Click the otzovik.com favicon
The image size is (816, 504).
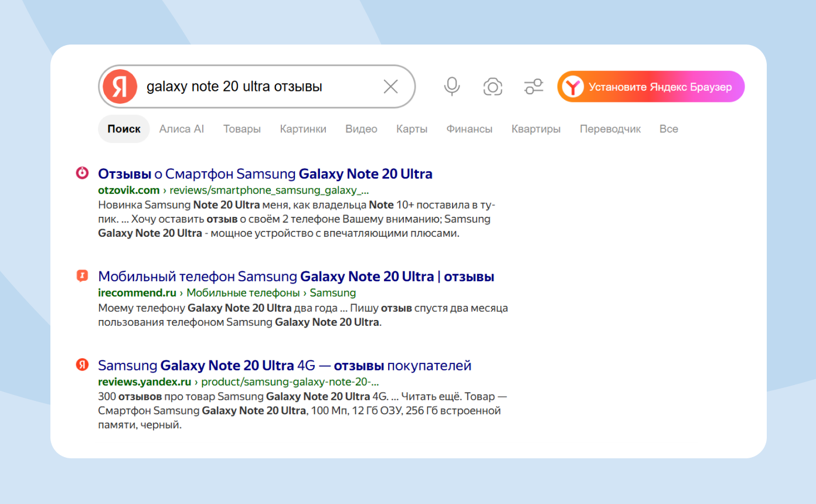(83, 173)
